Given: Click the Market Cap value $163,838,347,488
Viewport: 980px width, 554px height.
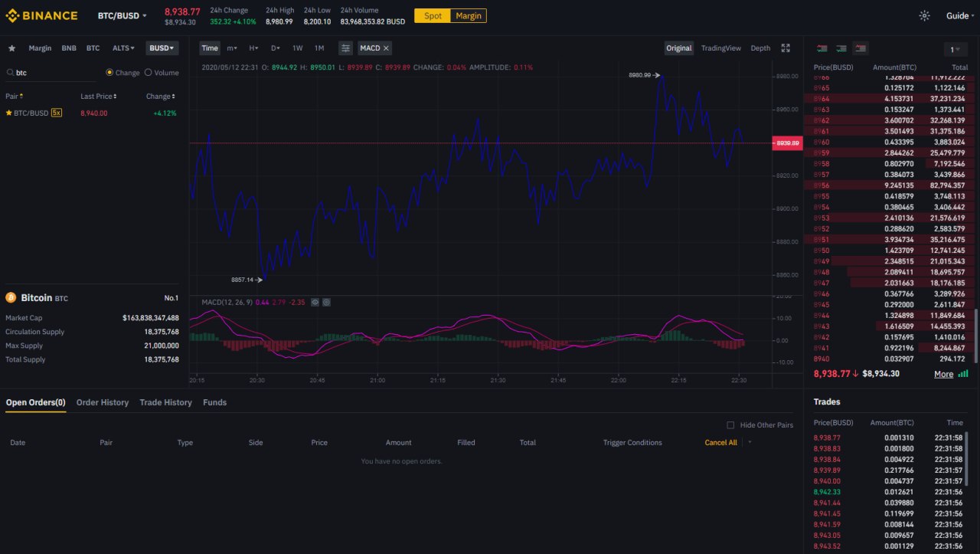Looking at the screenshot, I should [x=151, y=317].
